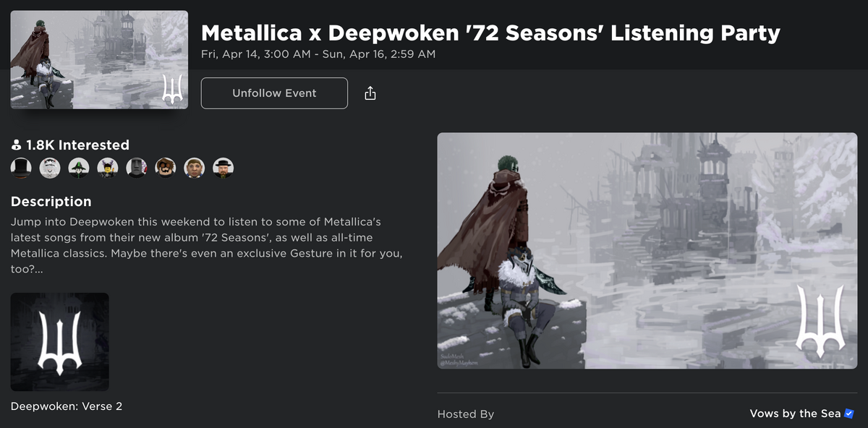Select the top-hat avatar in the Interested row
The image size is (868, 428).
pos(21,167)
